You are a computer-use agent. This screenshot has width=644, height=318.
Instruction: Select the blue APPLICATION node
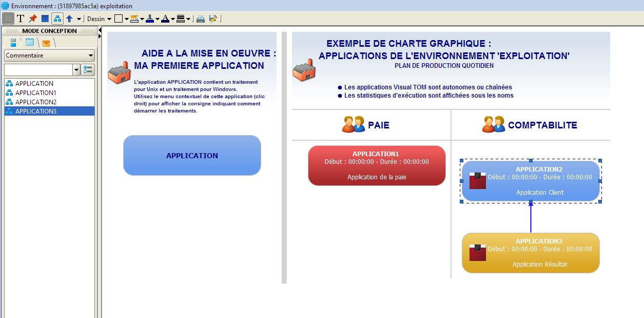point(192,156)
